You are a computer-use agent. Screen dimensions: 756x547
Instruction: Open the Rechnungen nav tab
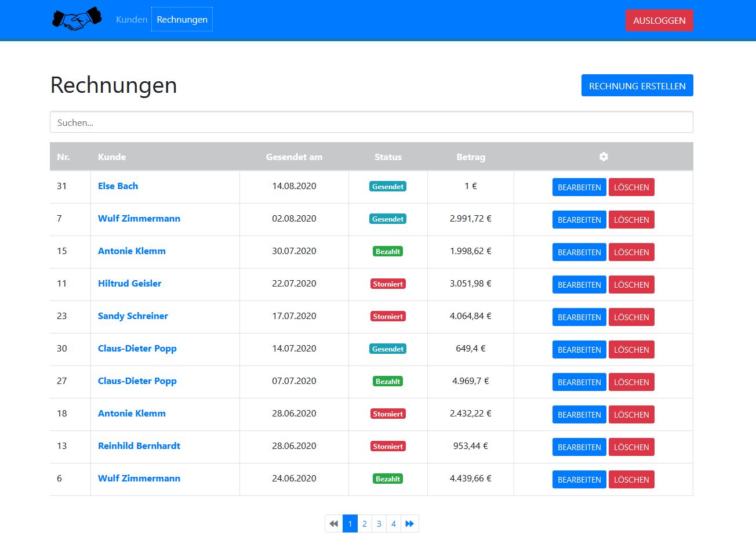pyautogui.click(x=182, y=19)
